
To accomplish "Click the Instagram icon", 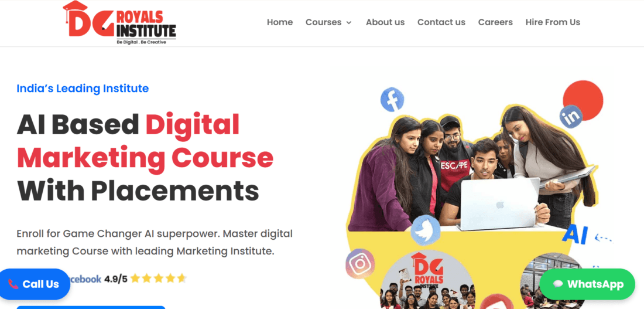I will pyautogui.click(x=360, y=264).
